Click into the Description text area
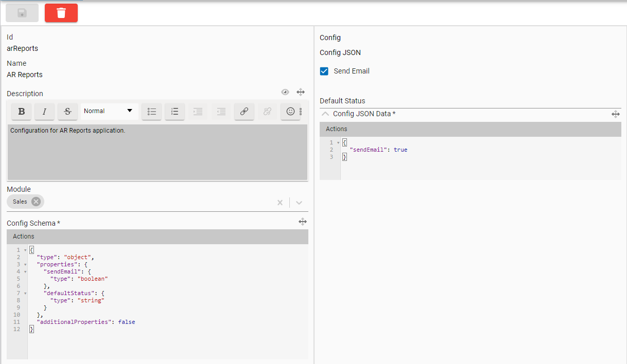The image size is (627, 364). click(x=158, y=152)
